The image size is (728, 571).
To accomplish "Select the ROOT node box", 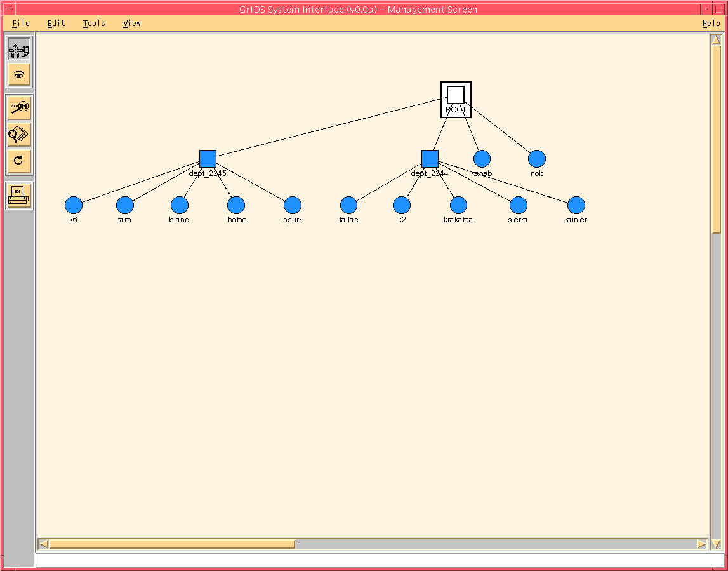I will coord(456,96).
